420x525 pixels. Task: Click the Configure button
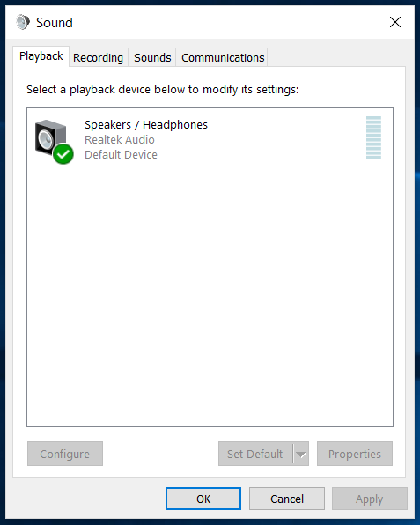pyautogui.click(x=65, y=454)
